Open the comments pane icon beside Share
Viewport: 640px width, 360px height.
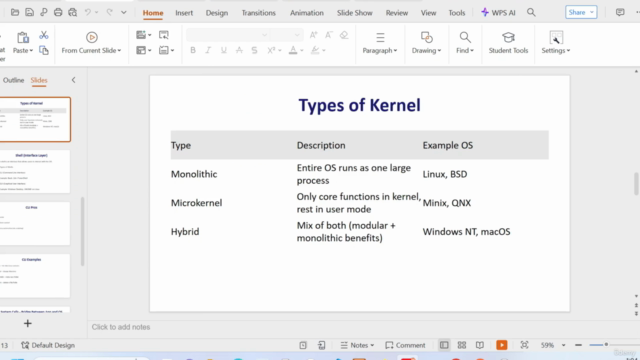pyautogui.click(x=620, y=12)
